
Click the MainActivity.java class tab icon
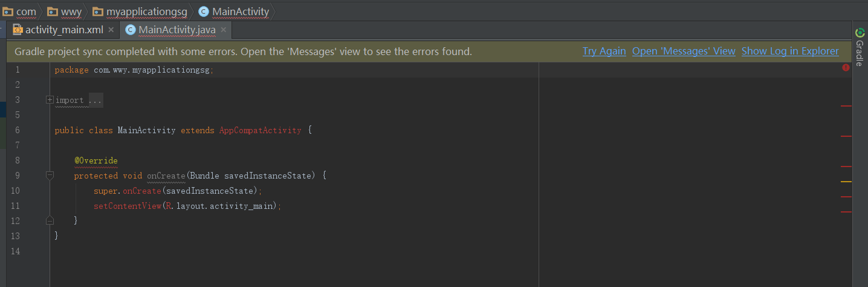pos(130,30)
